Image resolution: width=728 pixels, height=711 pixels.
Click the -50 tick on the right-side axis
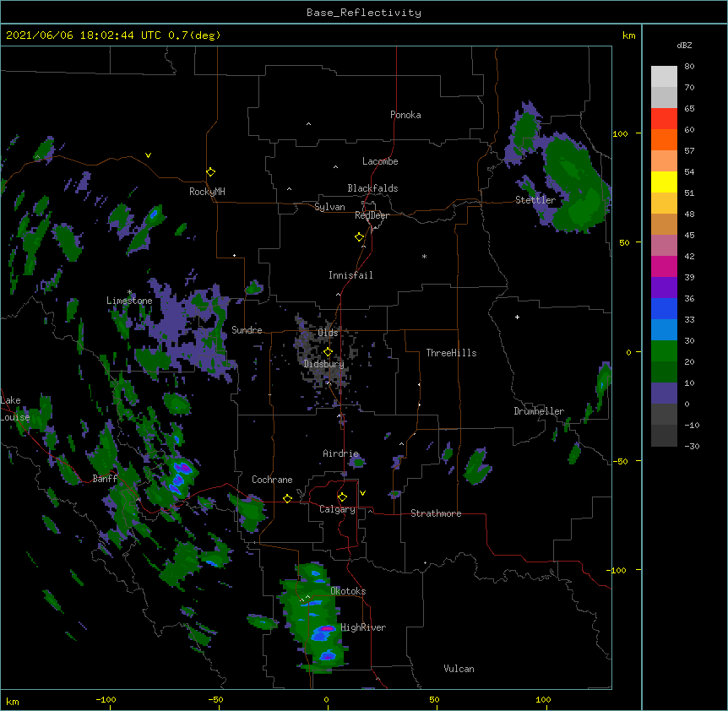click(x=620, y=461)
